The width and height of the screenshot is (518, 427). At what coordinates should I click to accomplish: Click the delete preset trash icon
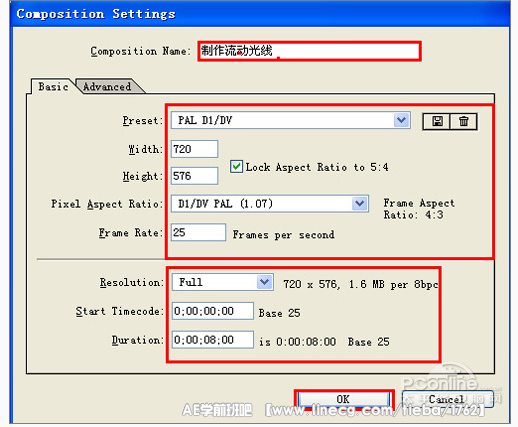463,121
